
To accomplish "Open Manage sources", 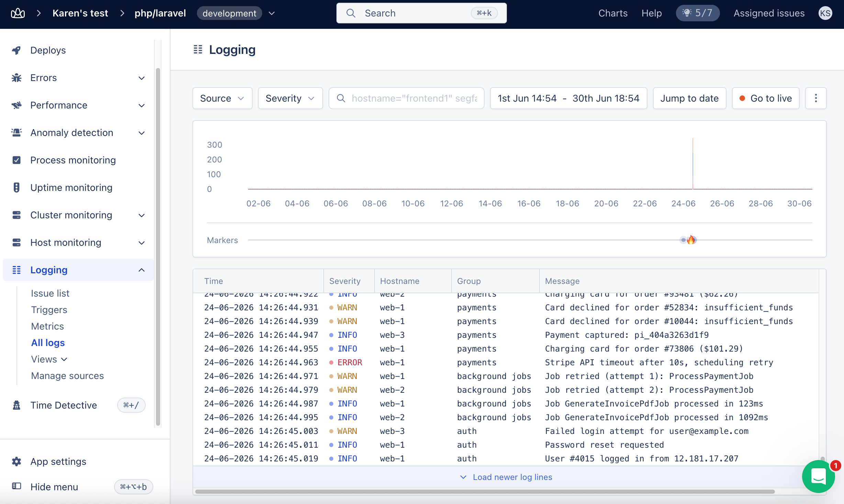I will tap(67, 376).
